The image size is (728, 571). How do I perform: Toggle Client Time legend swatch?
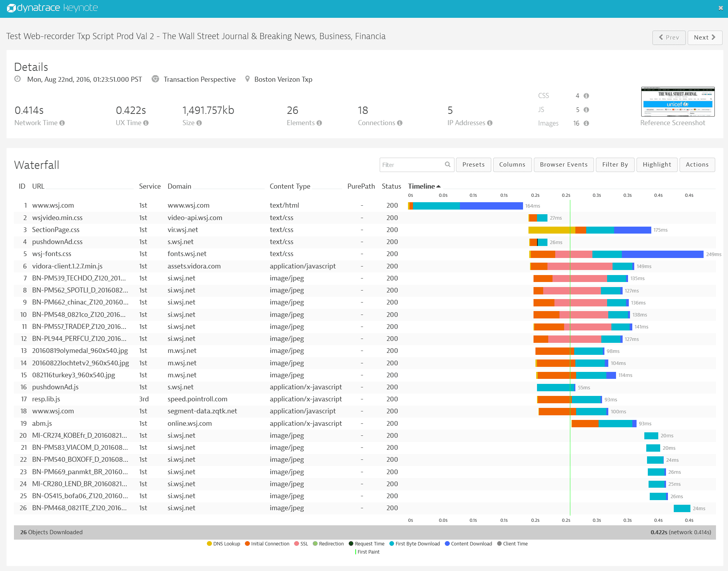click(499, 543)
